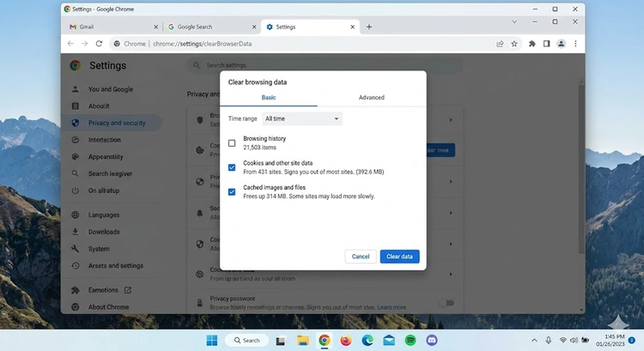
Task: Open About Chrome page
Action: (x=108, y=306)
